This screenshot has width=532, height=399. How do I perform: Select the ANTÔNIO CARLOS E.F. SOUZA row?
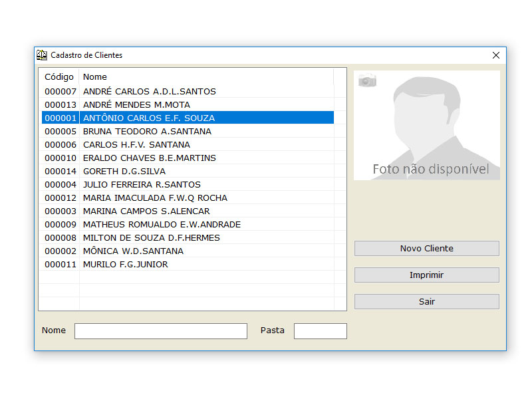pos(148,118)
